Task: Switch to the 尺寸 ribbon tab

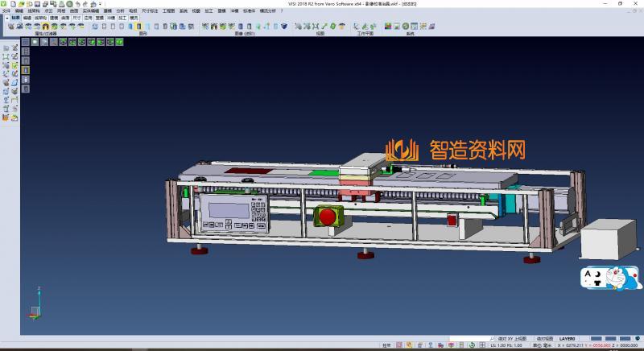Action: tap(76, 17)
